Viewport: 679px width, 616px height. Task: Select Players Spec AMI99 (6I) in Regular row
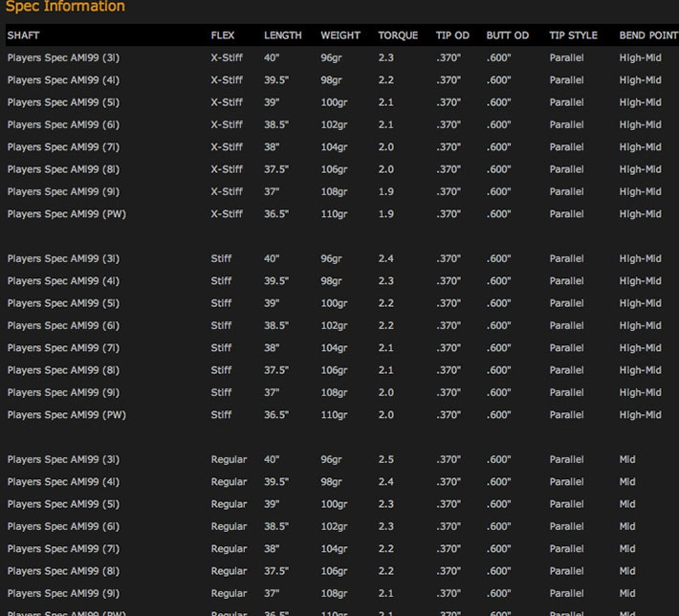point(63,526)
